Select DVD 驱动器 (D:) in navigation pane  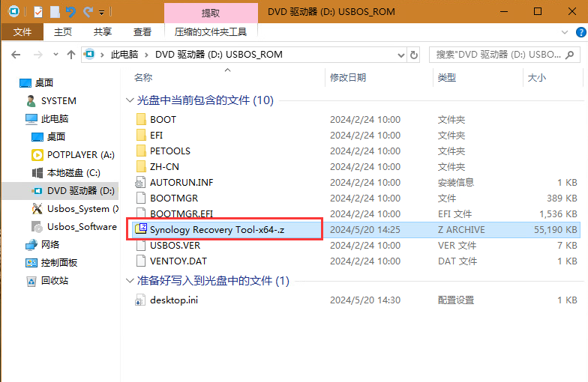73,190
